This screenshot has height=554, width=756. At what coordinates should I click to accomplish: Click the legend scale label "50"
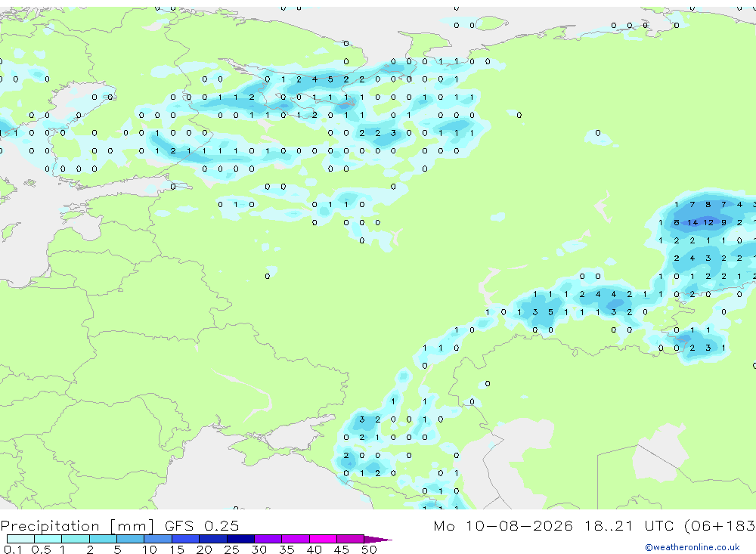[x=369, y=549]
